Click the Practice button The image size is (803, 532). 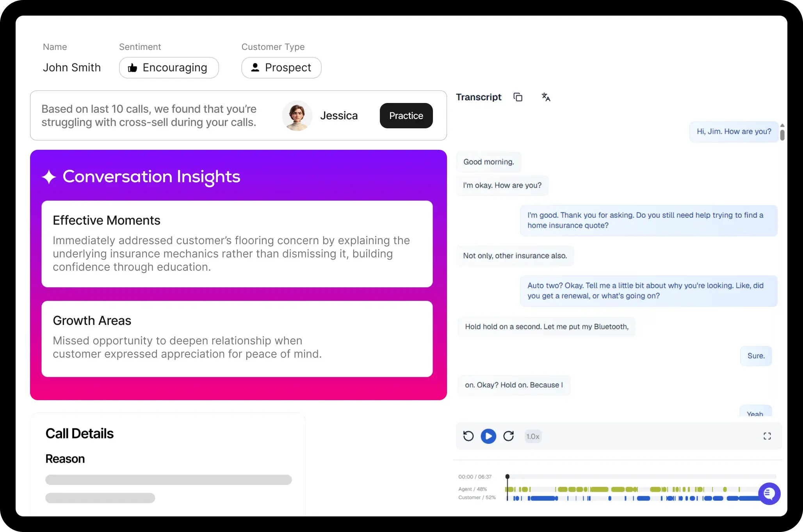pos(406,116)
